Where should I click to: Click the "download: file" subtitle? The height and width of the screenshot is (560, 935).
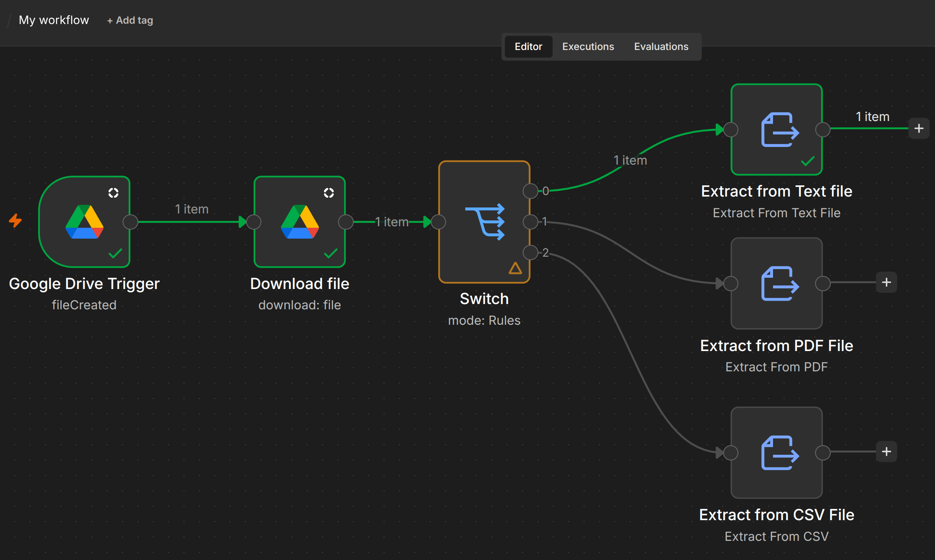[x=300, y=305]
